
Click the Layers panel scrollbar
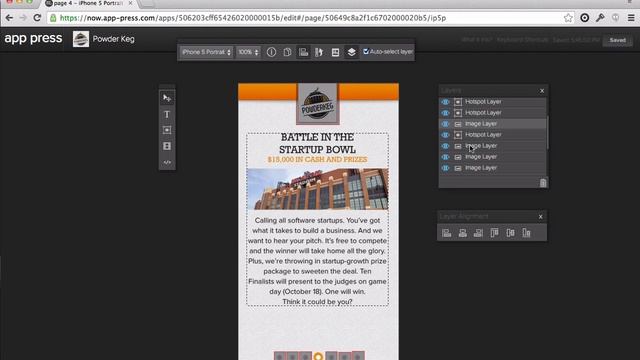pyautogui.click(x=547, y=133)
